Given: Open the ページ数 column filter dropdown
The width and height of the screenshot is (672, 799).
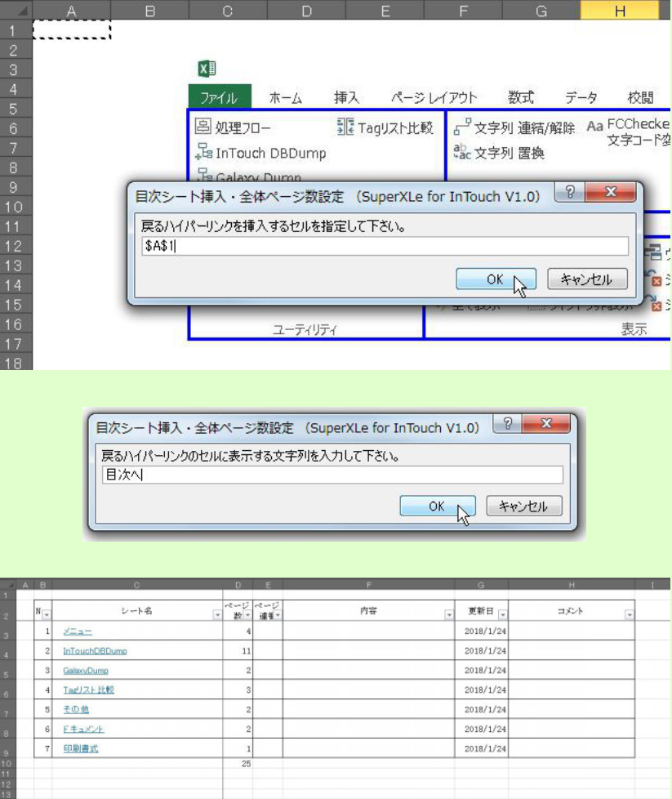Looking at the screenshot, I should point(247,615).
